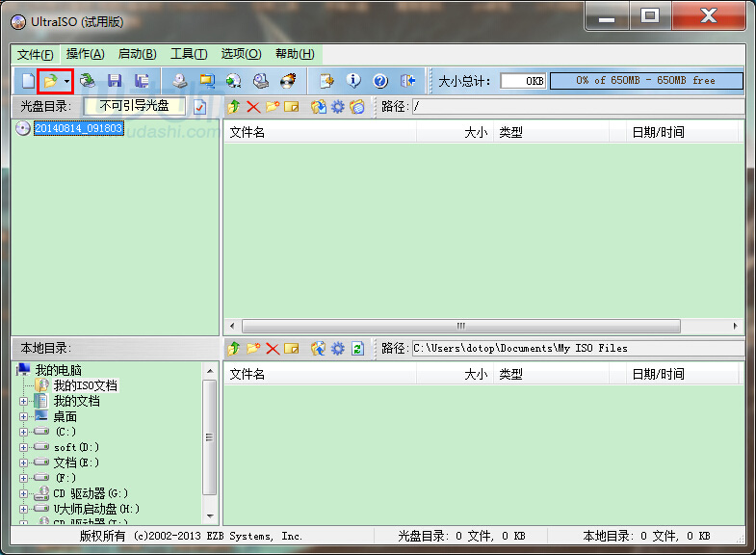Click the Up folder icon in disc toolbar
756x555 pixels.
coord(234,107)
